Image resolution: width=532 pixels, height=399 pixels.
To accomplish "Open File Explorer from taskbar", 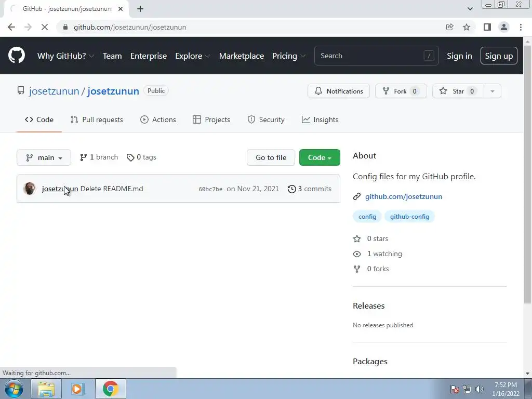I will (x=46, y=389).
